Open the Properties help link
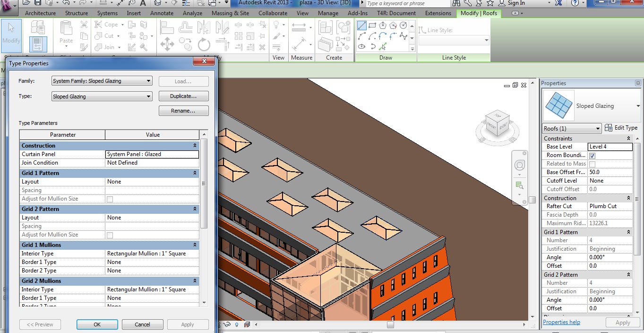Image resolution: width=644 pixels, height=333 pixels. click(561, 322)
